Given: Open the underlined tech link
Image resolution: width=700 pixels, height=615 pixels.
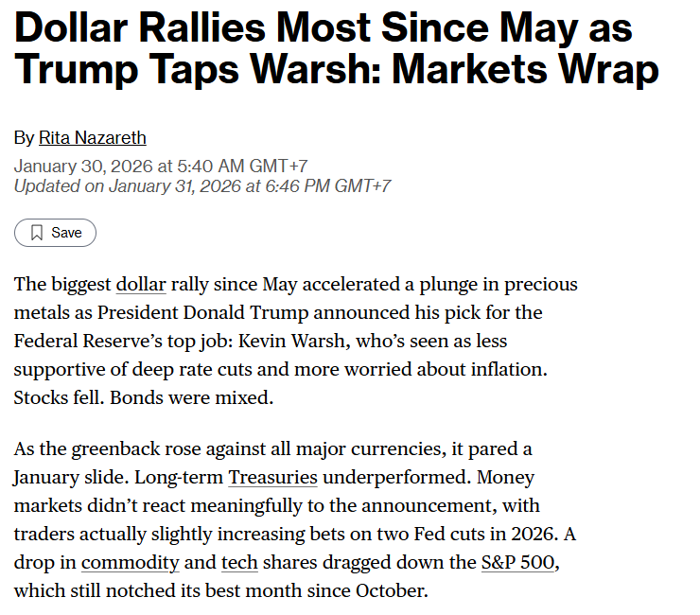Looking at the screenshot, I should point(239,563).
